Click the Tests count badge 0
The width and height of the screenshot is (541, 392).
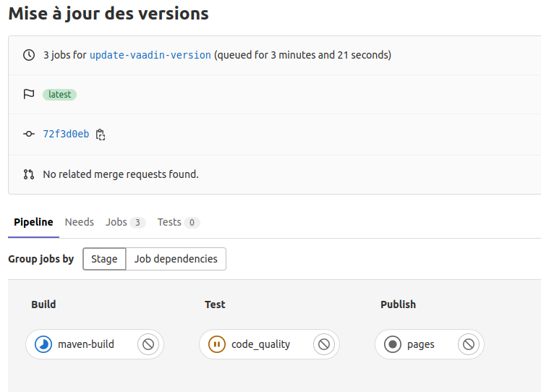(x=192, y=223)
